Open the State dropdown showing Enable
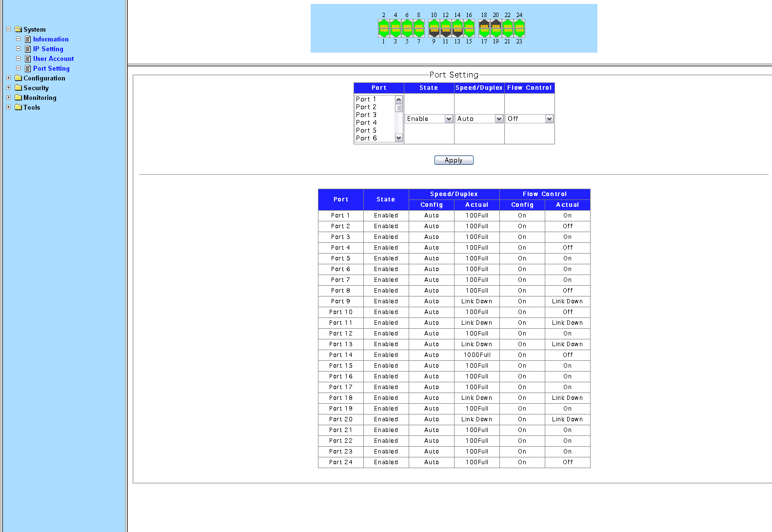This screenshot has width=772, height=532. pyautogui.click(x=429, y=119)
